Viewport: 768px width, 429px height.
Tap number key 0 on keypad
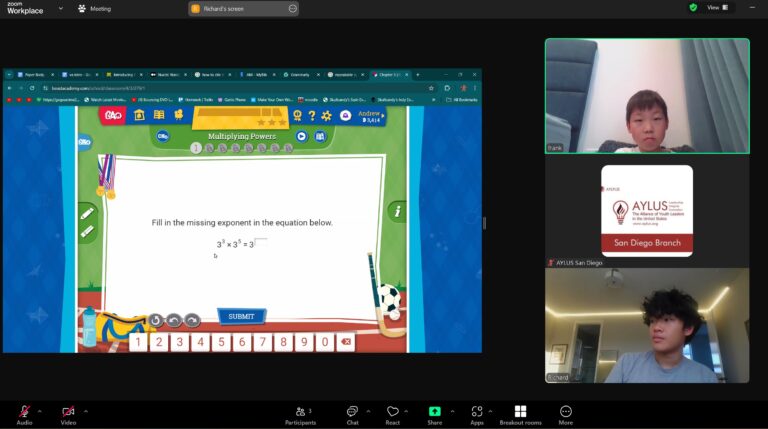pyautogui.click(x=325, y=342)
